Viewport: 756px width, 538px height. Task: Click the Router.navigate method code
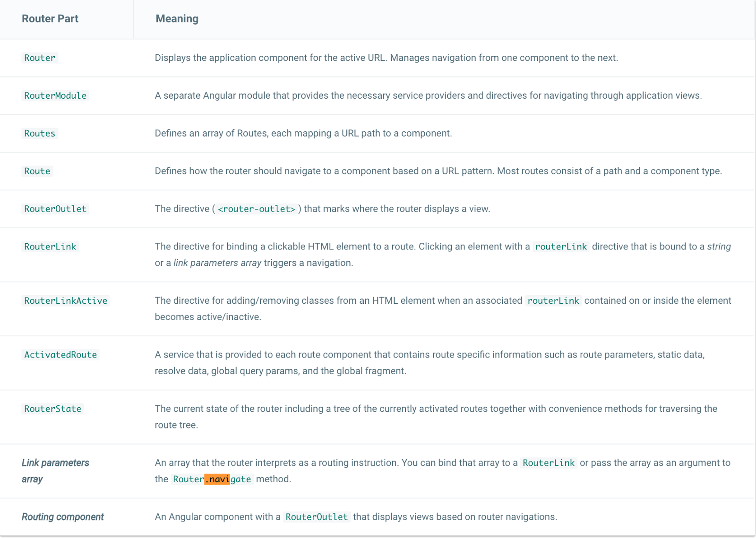click(212, 479)
